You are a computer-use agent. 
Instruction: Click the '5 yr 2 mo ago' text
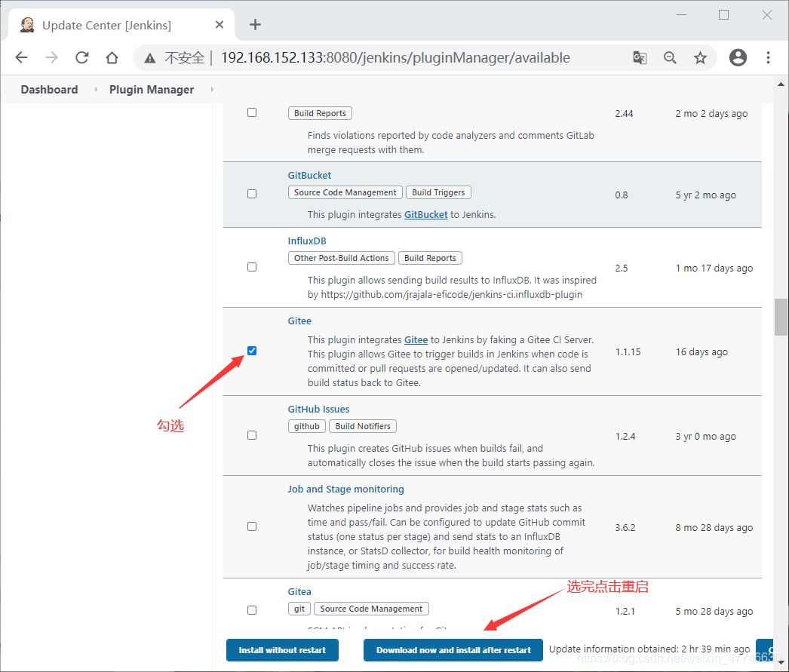(705, 195)
